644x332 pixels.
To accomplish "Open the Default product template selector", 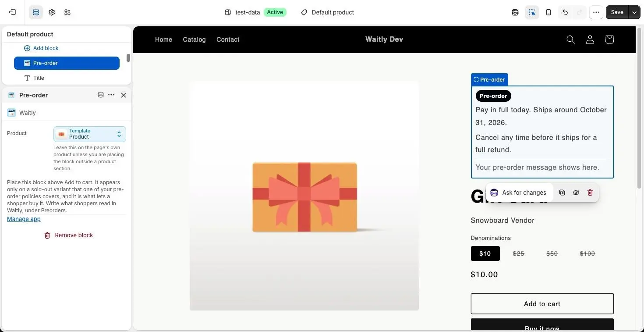I will click(x=328, y=12).
